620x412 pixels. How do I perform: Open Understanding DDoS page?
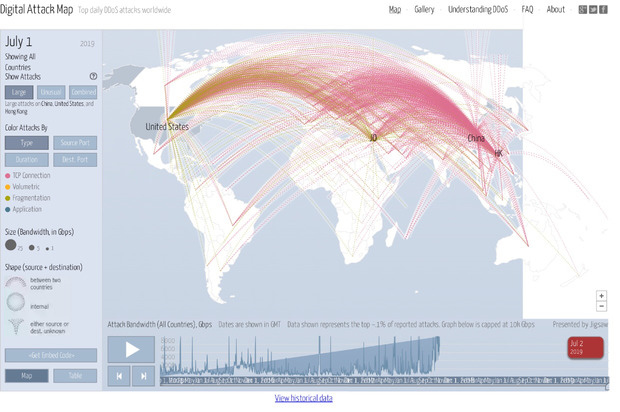[478, 9]
